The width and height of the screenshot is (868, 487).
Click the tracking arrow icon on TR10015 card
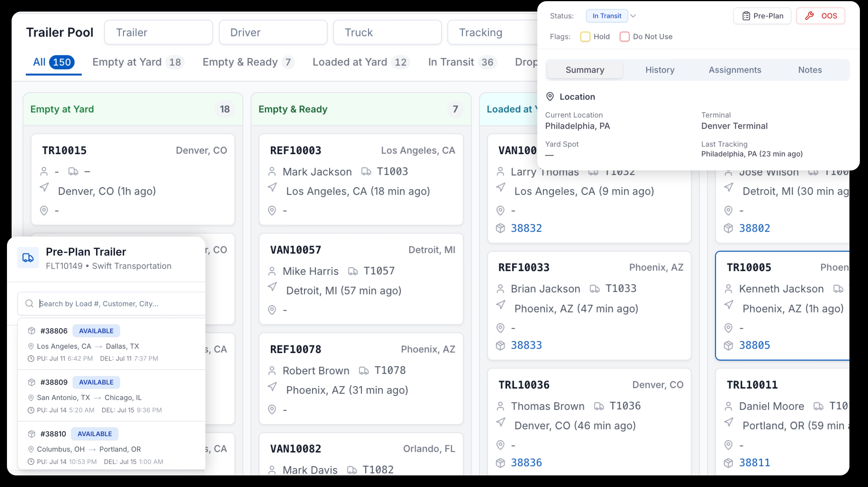(x=44, y=187)
